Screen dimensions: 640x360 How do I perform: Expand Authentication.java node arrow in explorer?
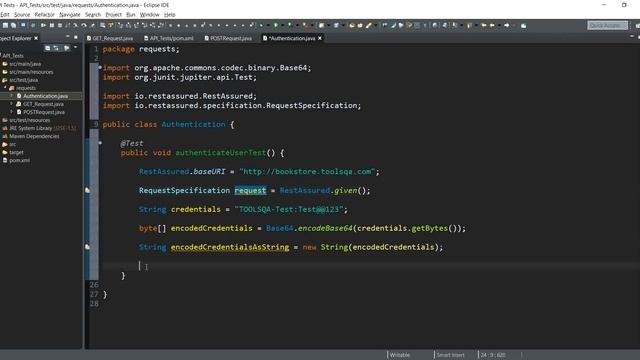[x=12, y=96]
